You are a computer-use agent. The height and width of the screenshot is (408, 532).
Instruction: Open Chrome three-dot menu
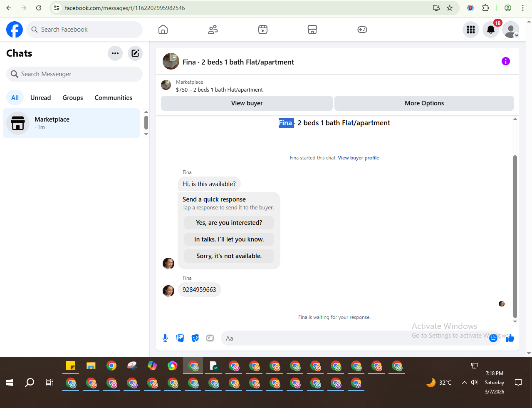pyautogui.click(x=523, y=8)
